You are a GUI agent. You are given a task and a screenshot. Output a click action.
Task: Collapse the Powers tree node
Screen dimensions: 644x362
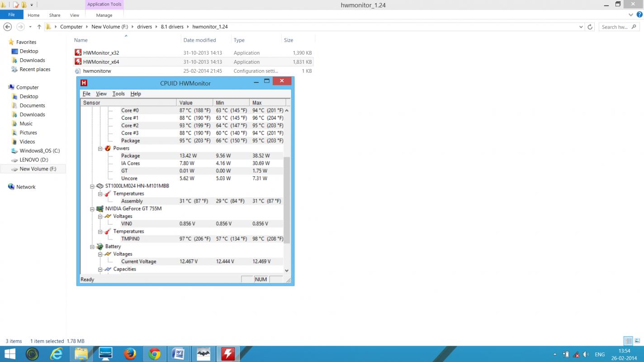[x=100, y=148]
